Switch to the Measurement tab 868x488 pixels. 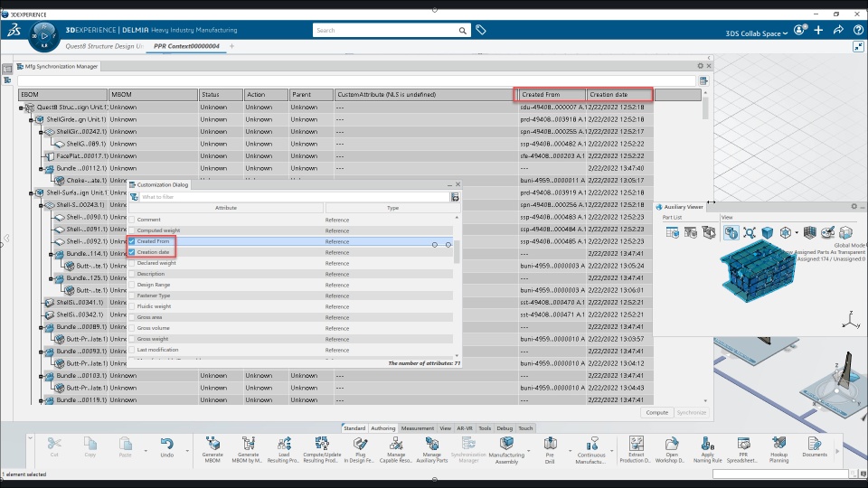point(418,428)
